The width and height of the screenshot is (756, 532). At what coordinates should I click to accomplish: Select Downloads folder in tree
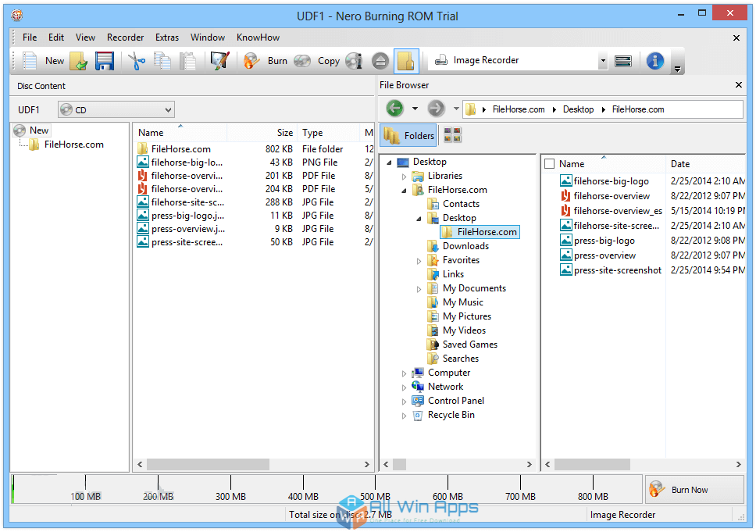458,246
